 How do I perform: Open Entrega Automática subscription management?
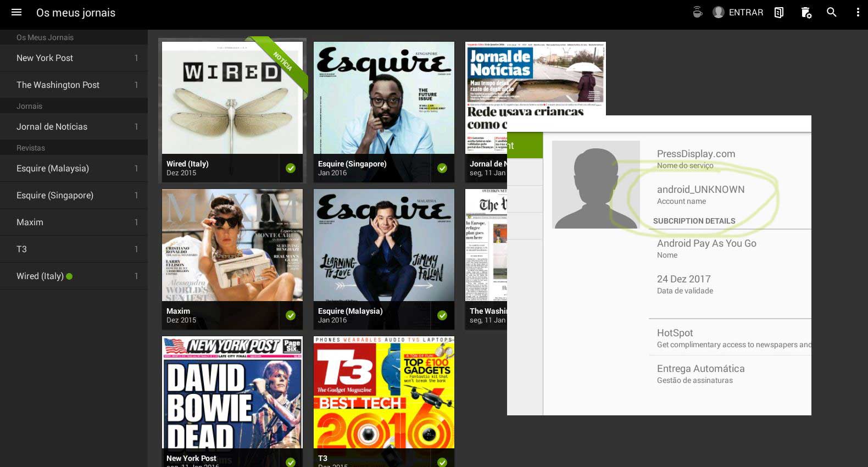tap(730, 374)
